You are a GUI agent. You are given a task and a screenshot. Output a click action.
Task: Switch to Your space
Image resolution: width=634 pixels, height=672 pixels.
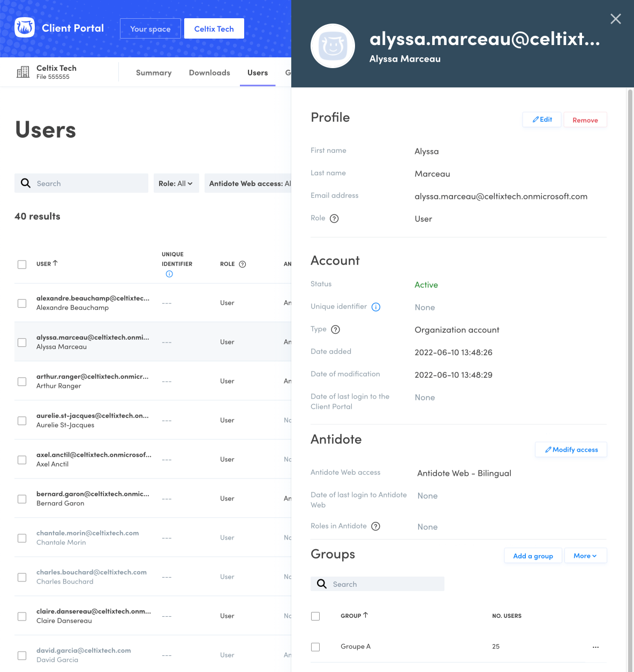click(150, 28)
